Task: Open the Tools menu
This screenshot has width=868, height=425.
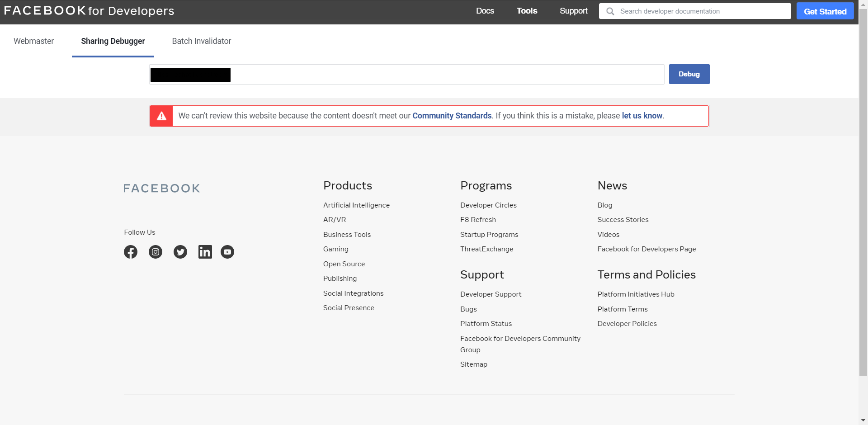Action: 527,11
